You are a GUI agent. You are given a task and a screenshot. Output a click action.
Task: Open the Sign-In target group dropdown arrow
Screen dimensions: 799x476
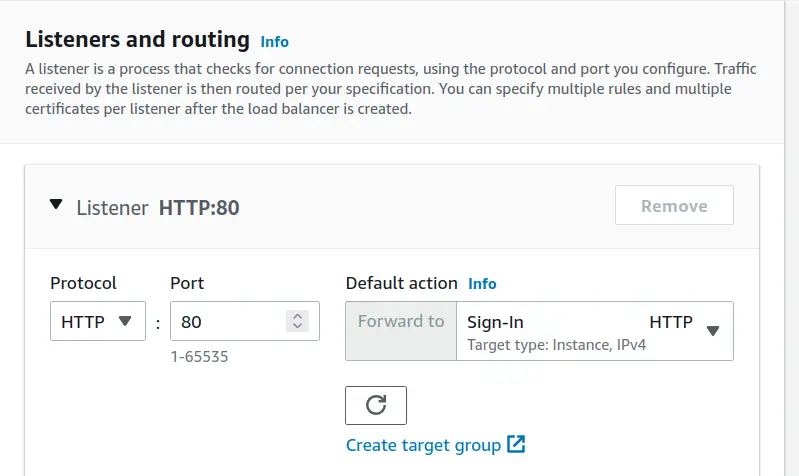click(x=713, y=331)
